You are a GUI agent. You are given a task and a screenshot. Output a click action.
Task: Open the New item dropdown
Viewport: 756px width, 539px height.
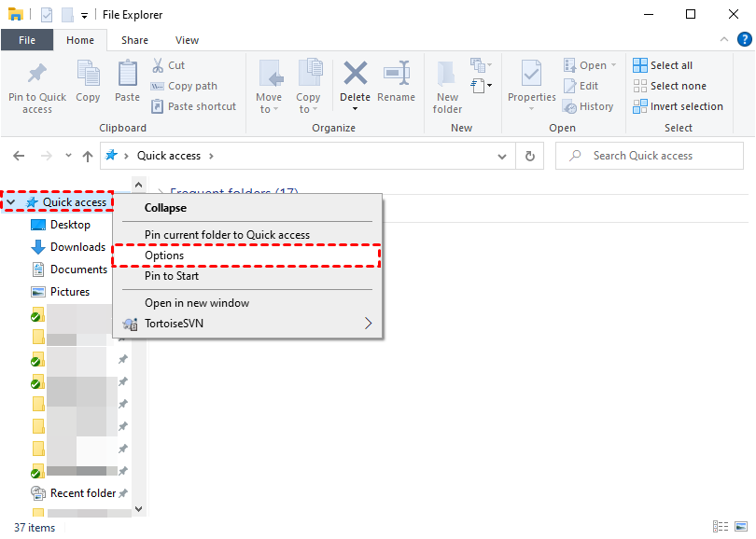click(x=481, y=64)
